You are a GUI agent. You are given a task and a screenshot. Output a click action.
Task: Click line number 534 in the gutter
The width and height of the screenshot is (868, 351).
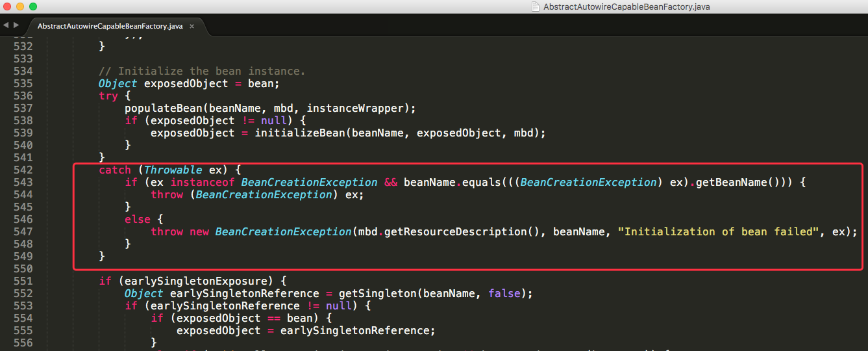[23, 71]
